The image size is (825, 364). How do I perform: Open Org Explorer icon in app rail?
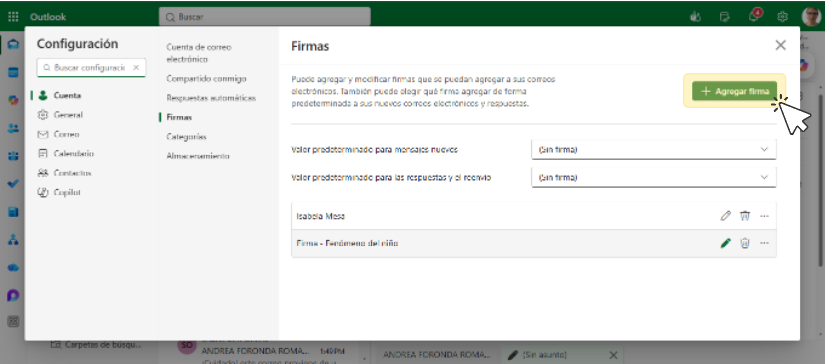point(13,240)
